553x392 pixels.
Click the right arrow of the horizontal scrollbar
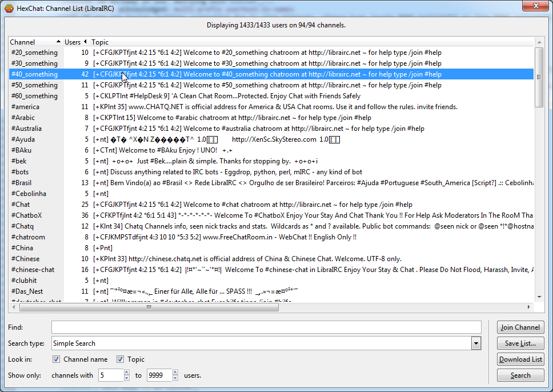coord(529,307)
